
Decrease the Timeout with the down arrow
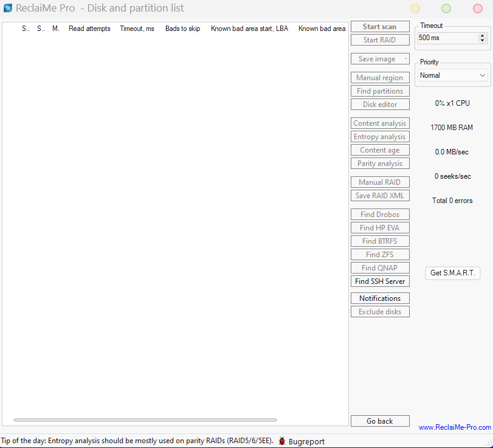point(482,40)
